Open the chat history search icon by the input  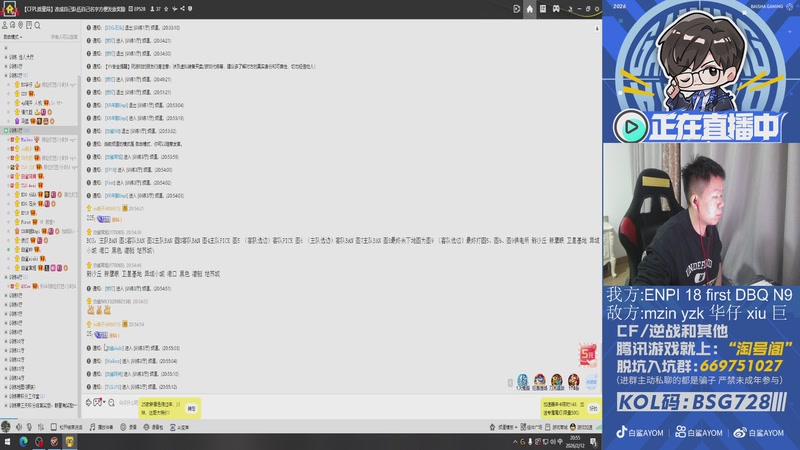point(111,403)
